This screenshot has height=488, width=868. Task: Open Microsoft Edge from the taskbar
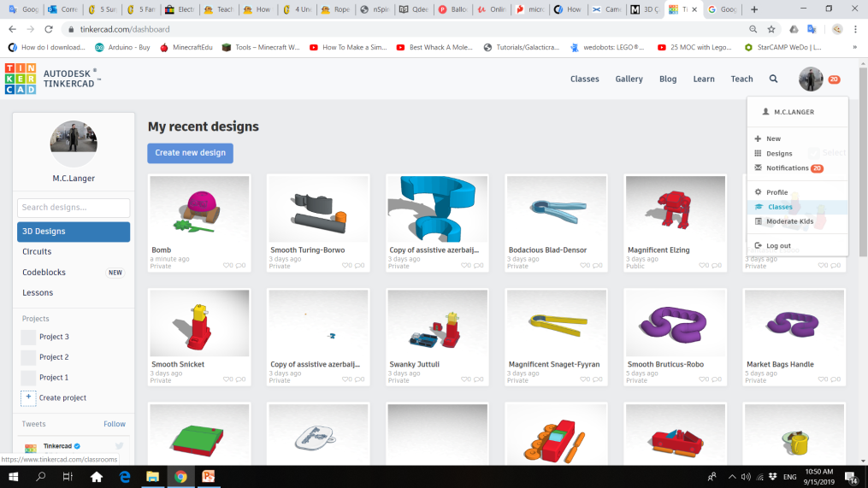125,476
